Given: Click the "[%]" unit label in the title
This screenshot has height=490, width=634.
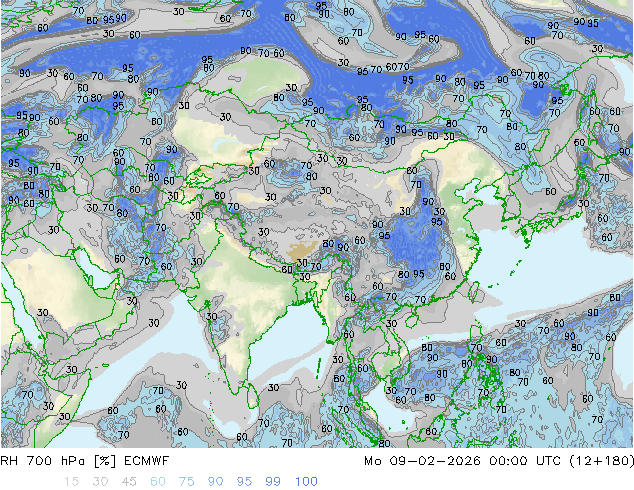Looking at the screenshot, I should click(104, 461).
